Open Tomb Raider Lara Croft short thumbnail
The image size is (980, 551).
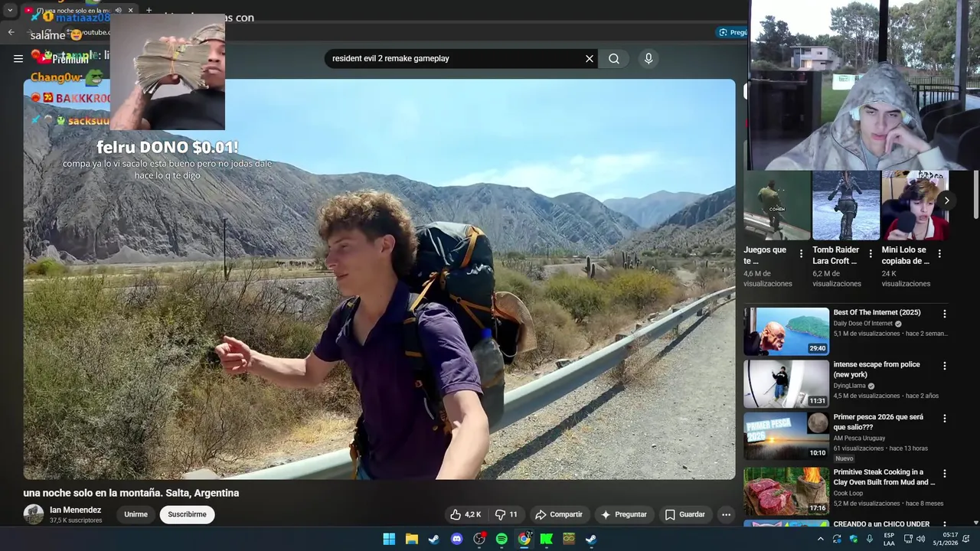click(x=846, y=205)
